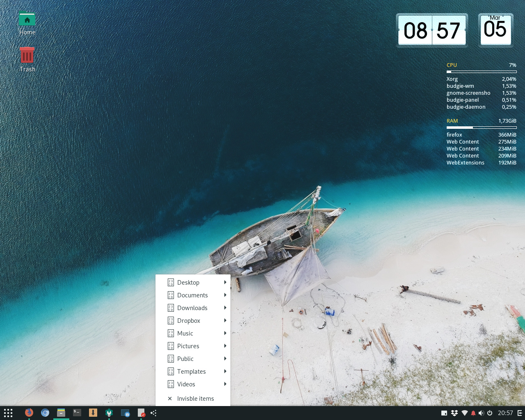
Task: Click the file manager taskbar icon
Action: [61, 413]
